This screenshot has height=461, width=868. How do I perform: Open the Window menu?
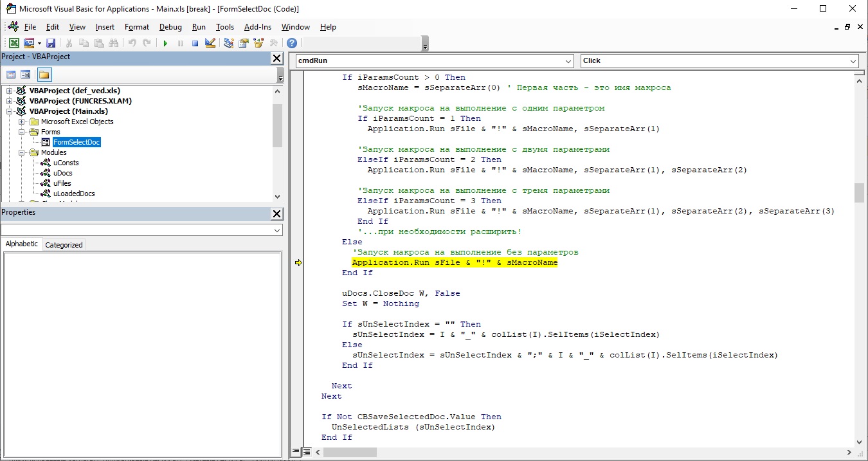coord(296,27)
